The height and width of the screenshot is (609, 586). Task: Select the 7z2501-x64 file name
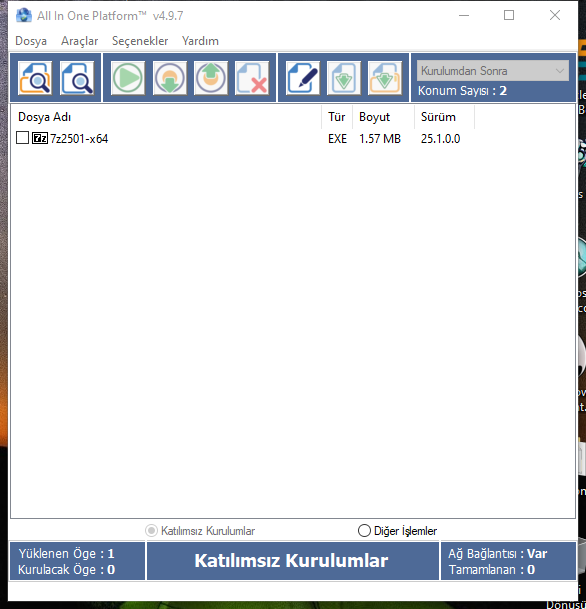click(x=79, y=139)
